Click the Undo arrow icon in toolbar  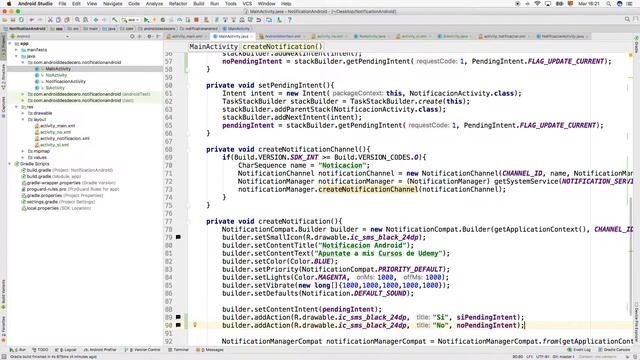[32, 20]
